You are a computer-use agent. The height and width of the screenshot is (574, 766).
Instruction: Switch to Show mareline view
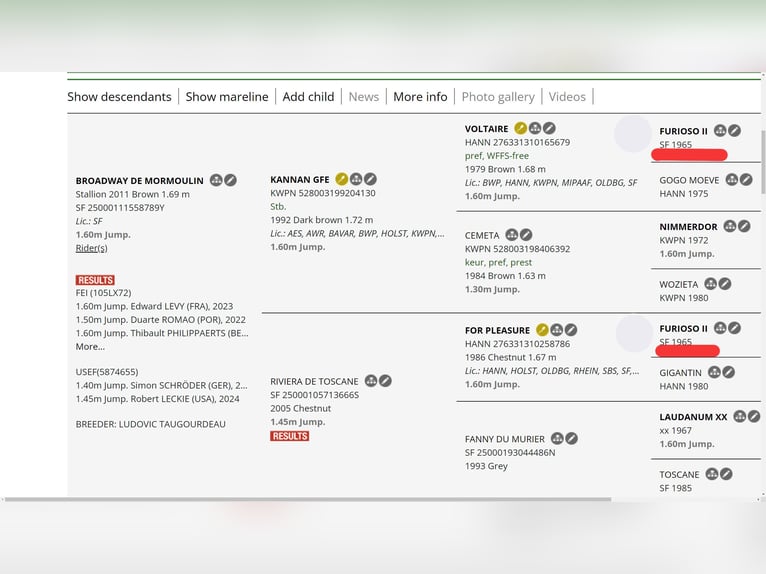[x=227, y=97]
